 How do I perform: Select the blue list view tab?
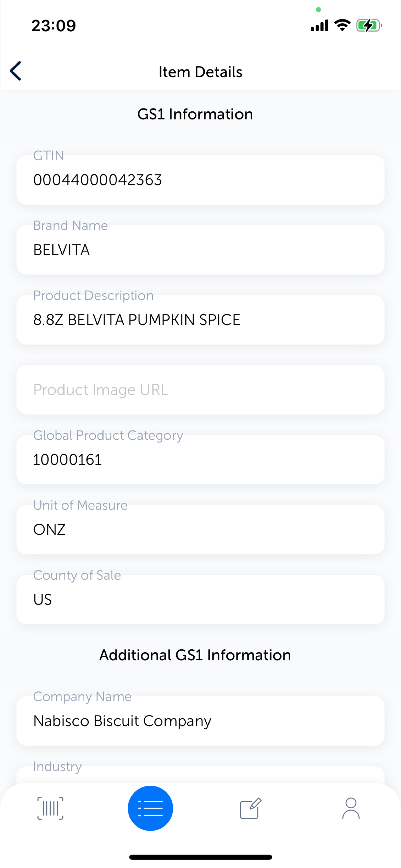pyautogui.click(x=150, y=808)
